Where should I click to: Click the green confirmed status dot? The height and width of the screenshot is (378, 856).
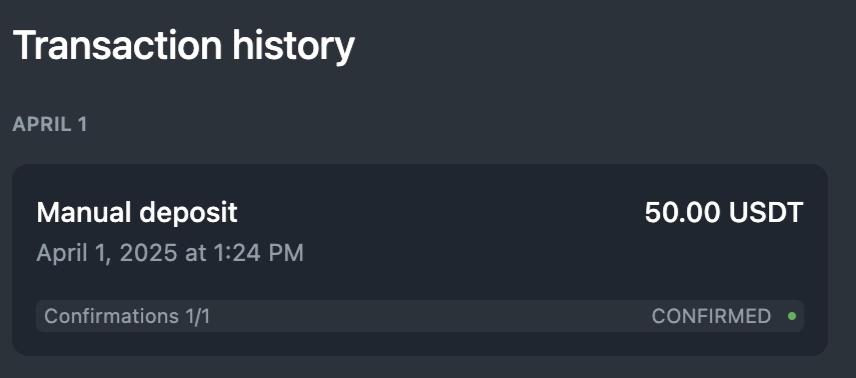pos(792,316)
